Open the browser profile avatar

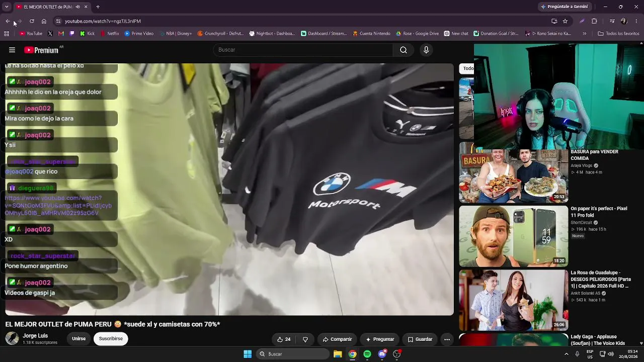[624, 21]
